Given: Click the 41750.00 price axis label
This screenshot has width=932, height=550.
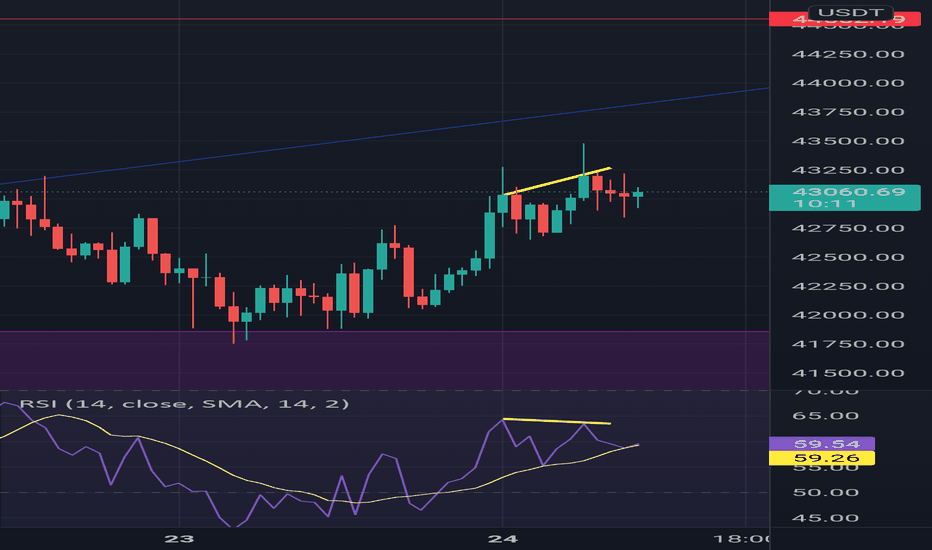Looking at the screenshot, I should coord(848,344).
